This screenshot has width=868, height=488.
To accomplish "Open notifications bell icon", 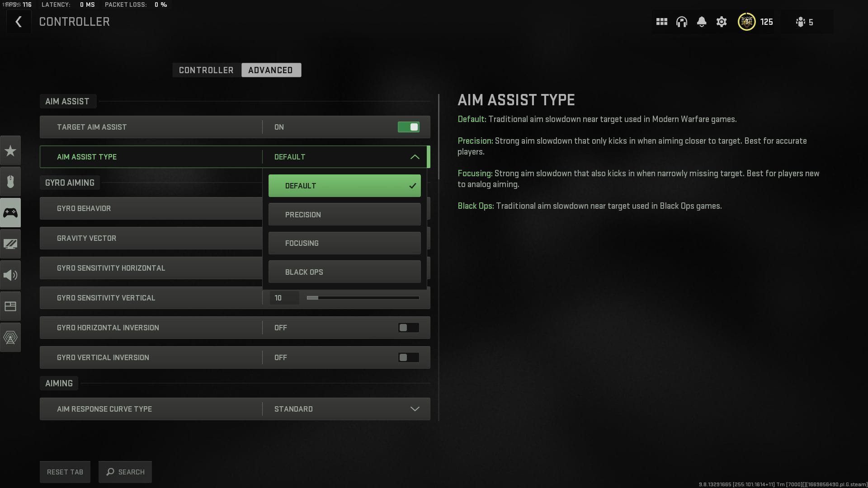I will 701,22.
